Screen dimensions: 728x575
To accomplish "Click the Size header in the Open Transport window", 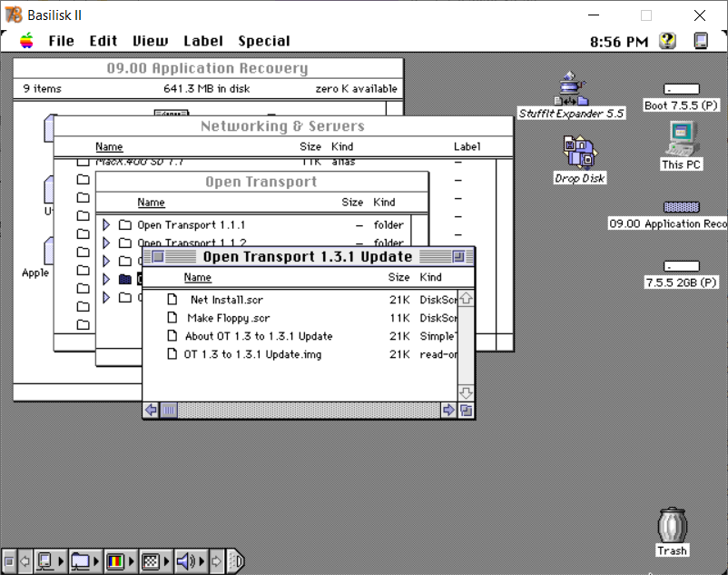I will click(352, 203).
